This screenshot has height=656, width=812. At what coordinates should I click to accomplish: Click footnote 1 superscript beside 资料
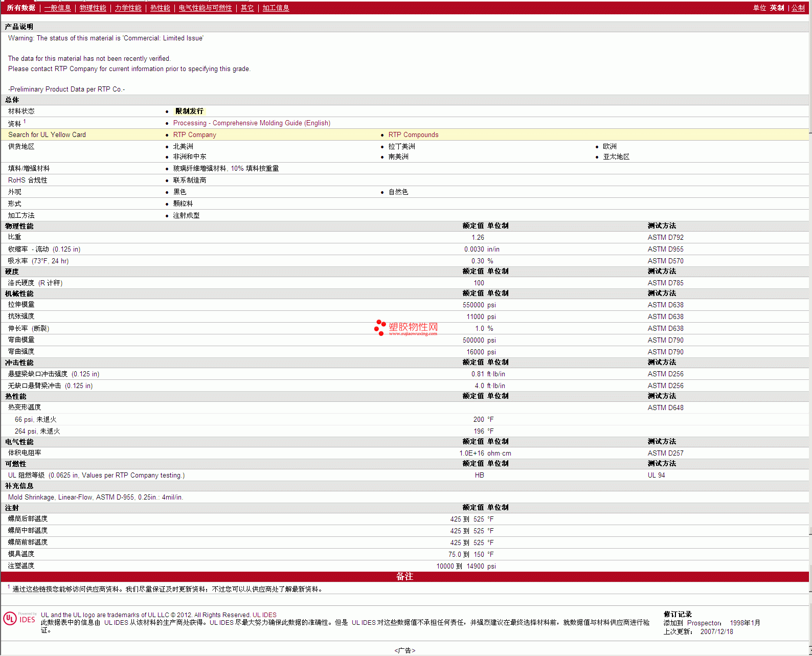(x=25, y=121)
